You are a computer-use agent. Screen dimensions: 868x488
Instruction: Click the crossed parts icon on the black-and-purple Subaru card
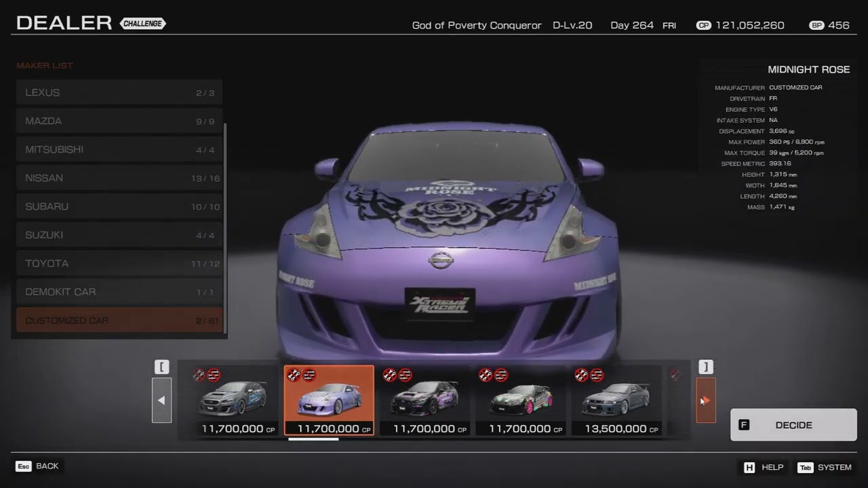pos(405,375)
